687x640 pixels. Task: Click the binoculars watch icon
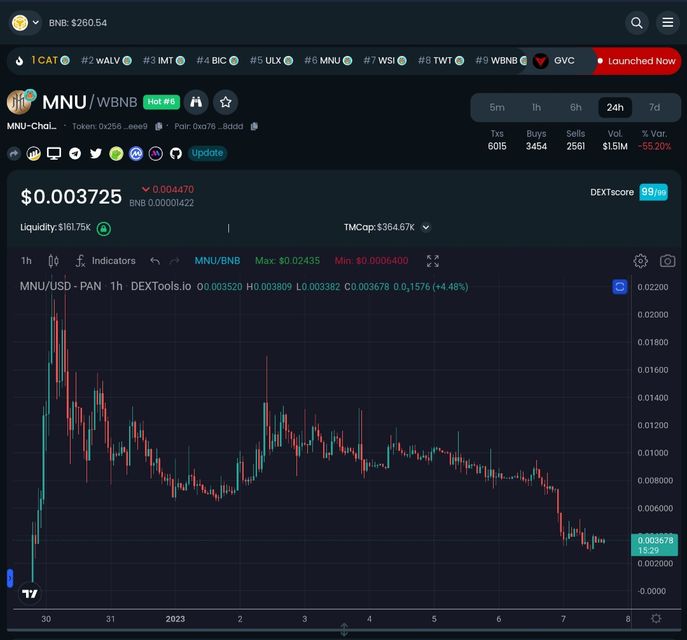pyautogui.click(x=196, y=102)
